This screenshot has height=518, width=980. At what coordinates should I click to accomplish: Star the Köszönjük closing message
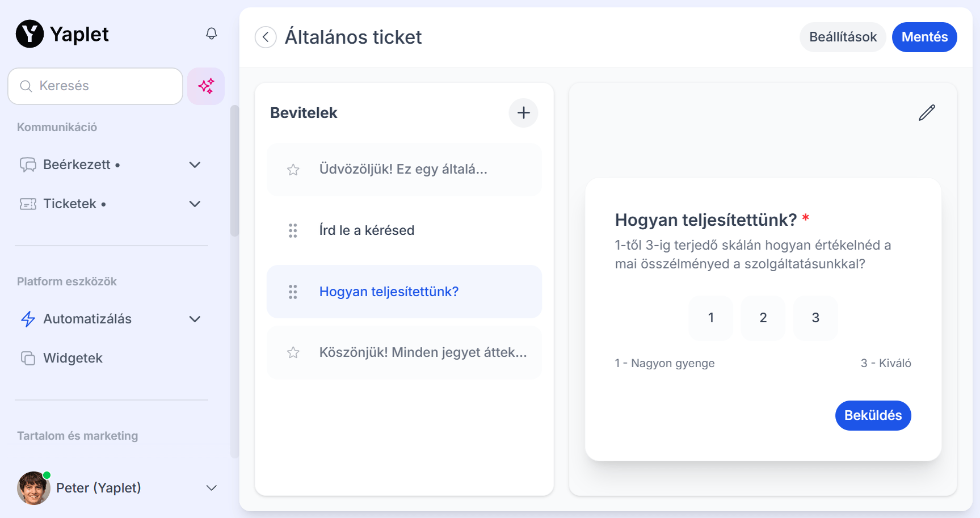(x=293, y=352)
